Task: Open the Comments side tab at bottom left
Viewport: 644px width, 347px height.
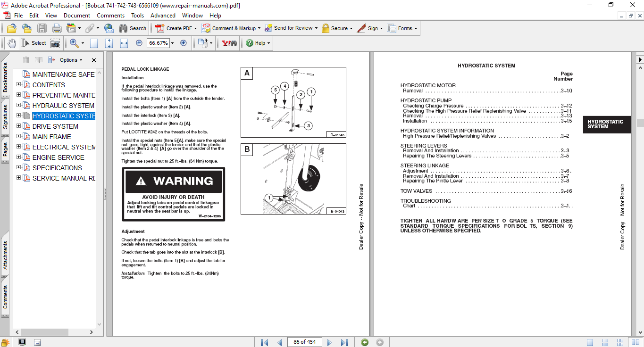Action: [5, 297]
